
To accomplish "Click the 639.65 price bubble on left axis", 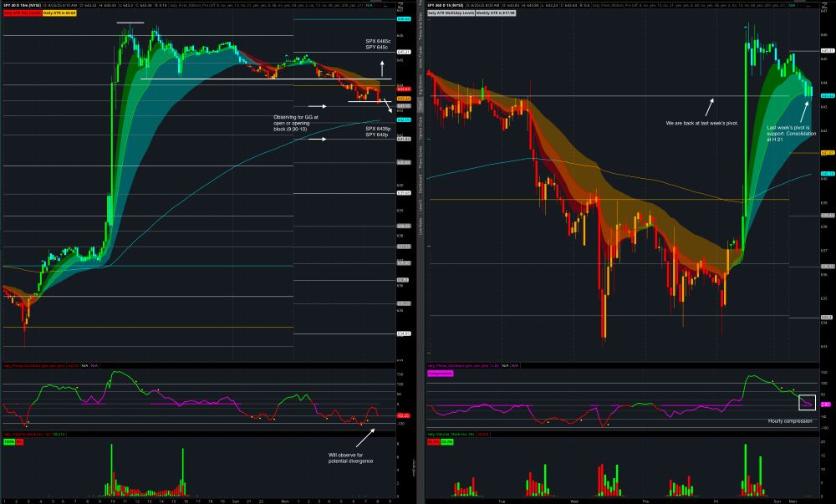I will click(404, 193).
